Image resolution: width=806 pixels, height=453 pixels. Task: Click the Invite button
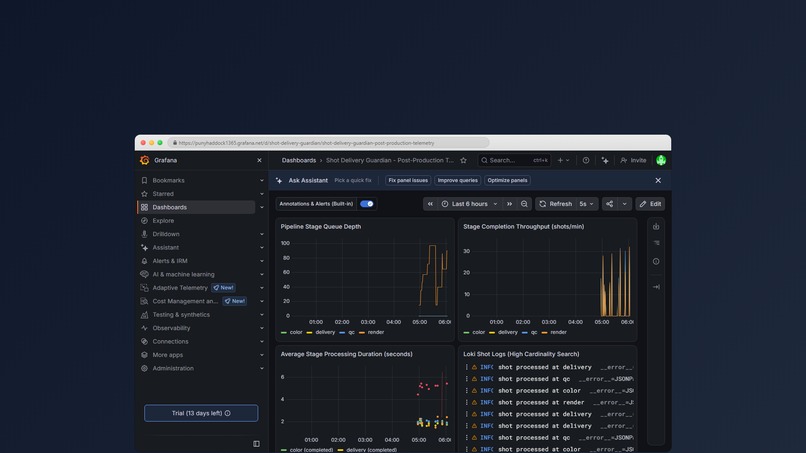pos(633,160)
